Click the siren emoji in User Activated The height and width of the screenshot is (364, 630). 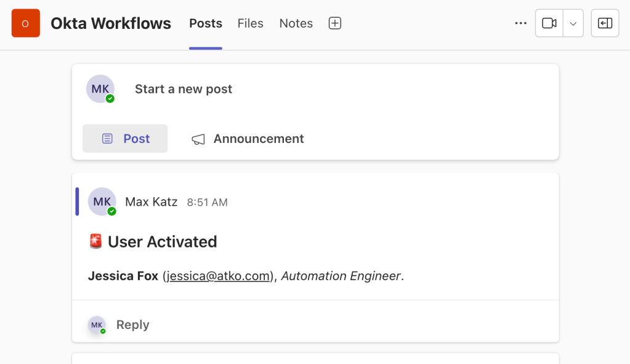coord(95,241)
